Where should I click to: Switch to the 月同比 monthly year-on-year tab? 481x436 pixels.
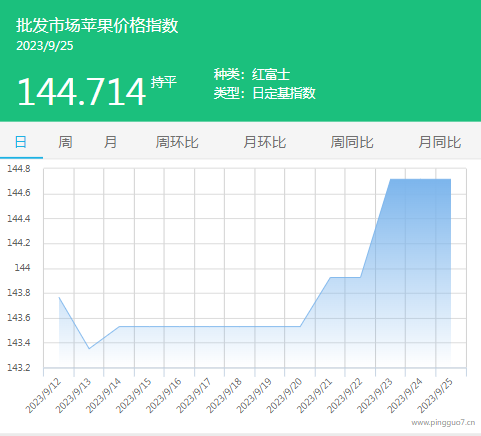pyautogui.click(x=440, y=142)
